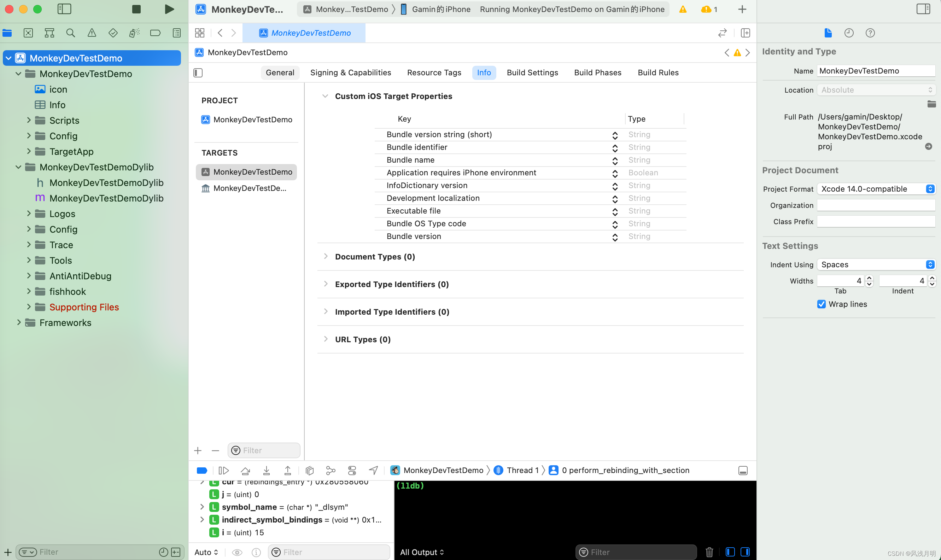Go forward in editor history
Viewport: 941px width, 560px height.
pyautogui.click(x=234, y=33)
